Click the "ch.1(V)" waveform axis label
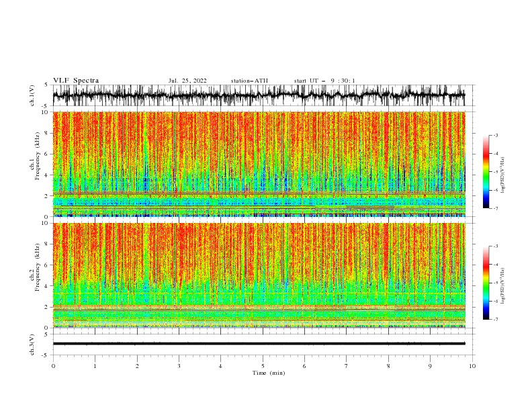The image size is (532, 411). (32, 95)
